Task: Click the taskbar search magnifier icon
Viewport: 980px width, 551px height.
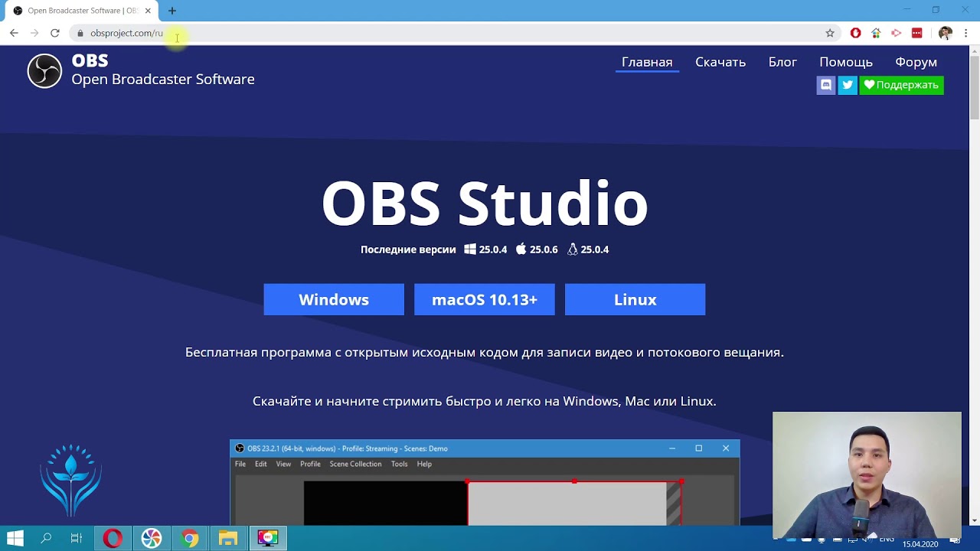Action: 46,538
